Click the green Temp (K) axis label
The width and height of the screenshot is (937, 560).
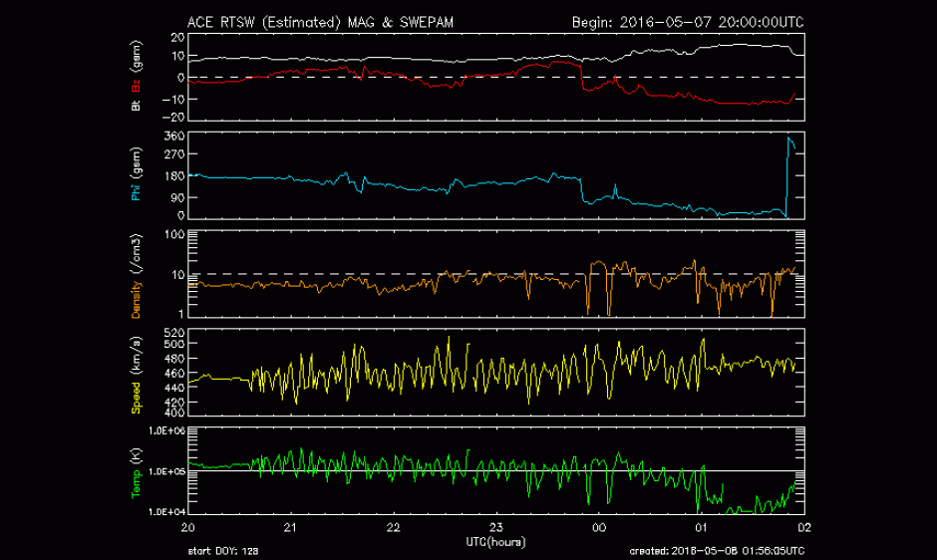[138, 470]
